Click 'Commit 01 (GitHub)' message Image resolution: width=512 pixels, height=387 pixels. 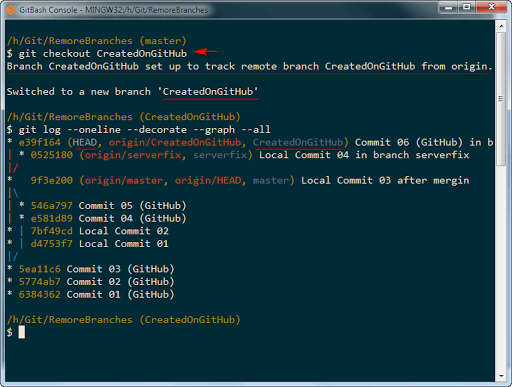pos(120,294)
